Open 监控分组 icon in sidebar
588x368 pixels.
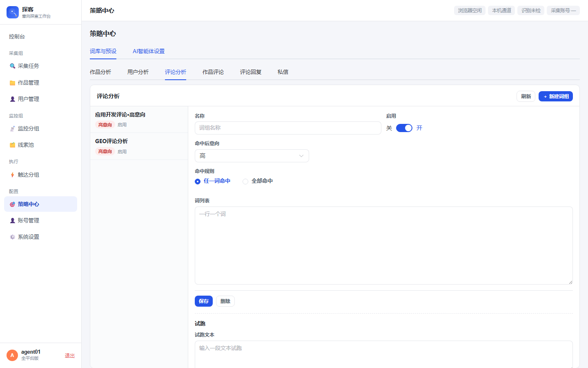pos(12,128)
